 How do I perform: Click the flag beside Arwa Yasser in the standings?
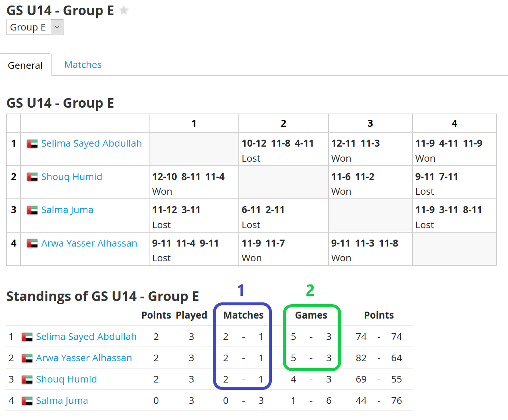(27, 358)
